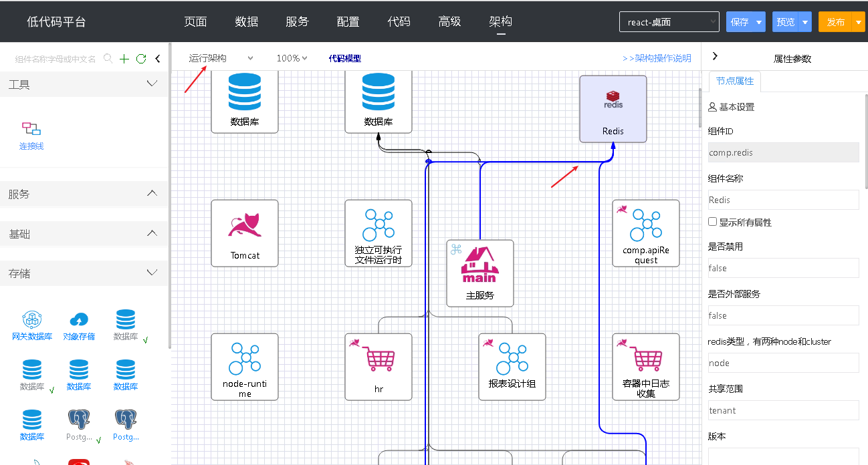Select the node-runtime node
868x465 pixels.
[245, 367]
